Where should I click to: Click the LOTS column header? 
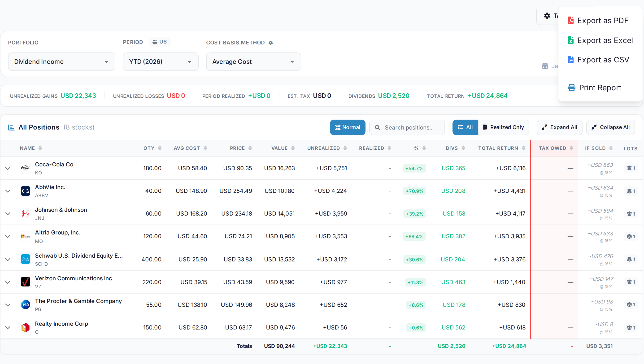click(x=630, y=148)
